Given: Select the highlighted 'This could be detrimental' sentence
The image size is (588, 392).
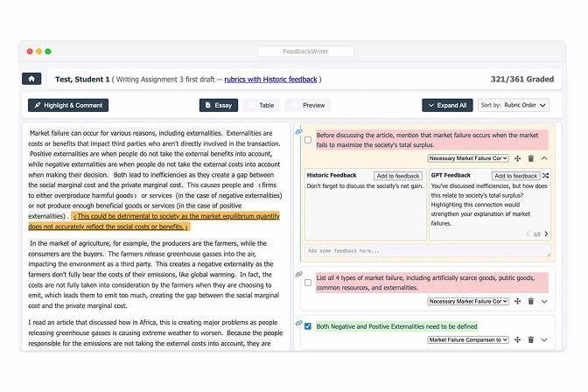Looking at the screenshot, I should click(154, 221).
